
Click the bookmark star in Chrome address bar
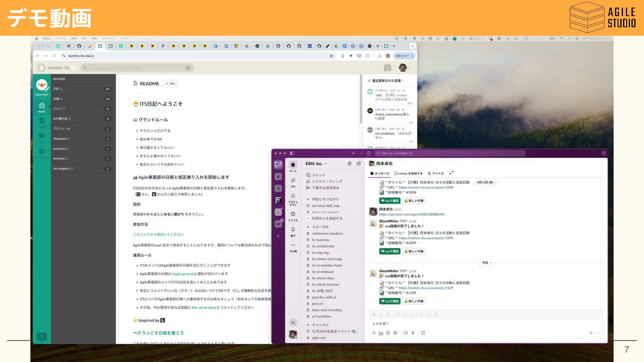(331, 56)
